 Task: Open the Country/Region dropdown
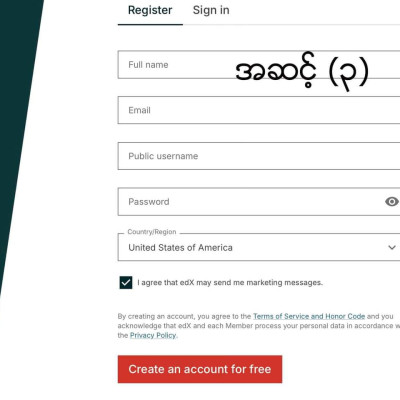click(x=259, y=247)
